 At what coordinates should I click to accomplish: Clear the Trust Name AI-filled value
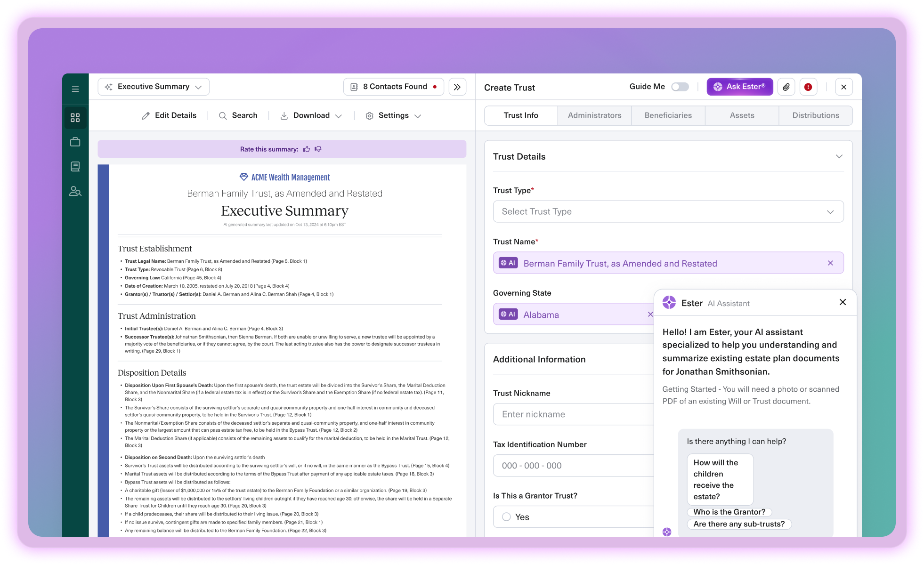coord(830,263)
